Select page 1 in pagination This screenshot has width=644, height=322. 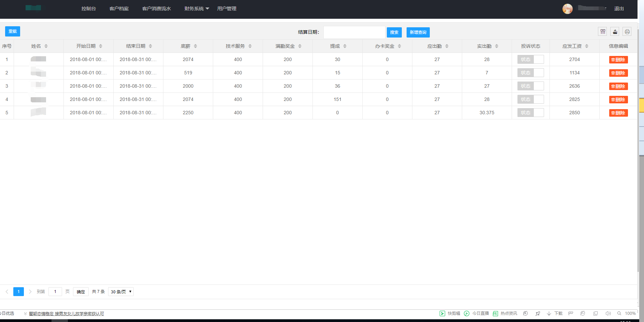pos(18,292)
